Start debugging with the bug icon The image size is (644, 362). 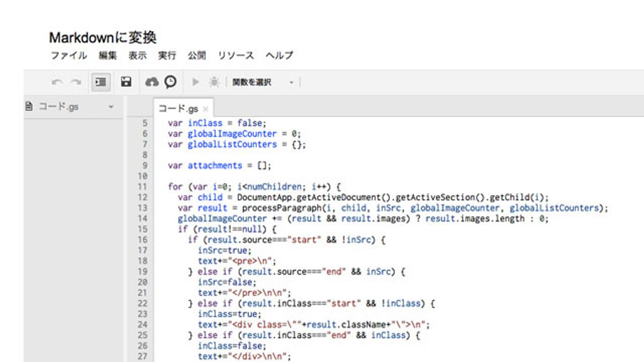point(214,82)
